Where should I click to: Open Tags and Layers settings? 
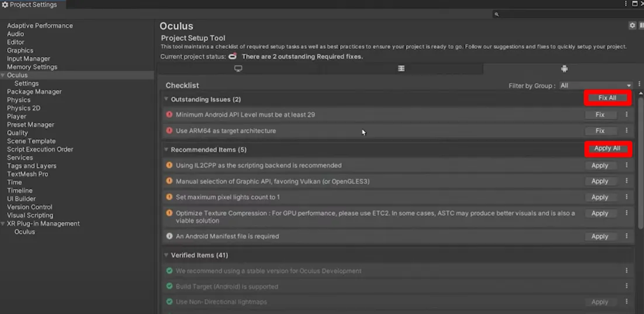pos(32,165)
